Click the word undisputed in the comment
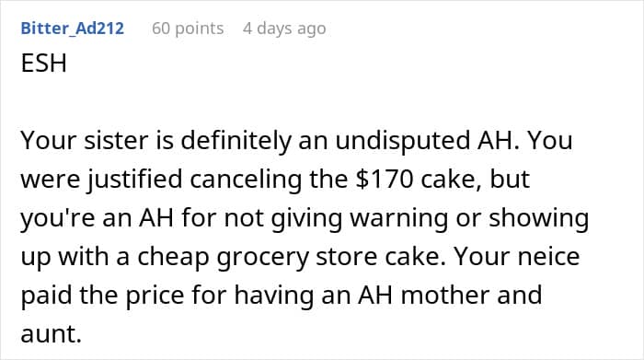Image resolution: width=644 pixels, height=360 pixels. (x=403, y=141)
